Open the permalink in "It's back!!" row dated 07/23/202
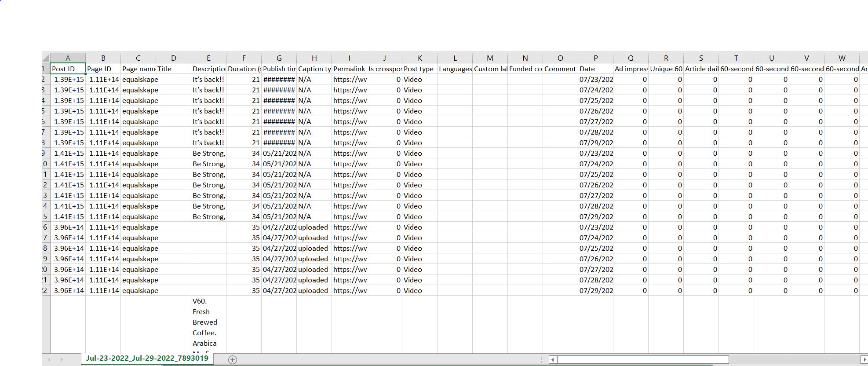868x366 pixels. coord(349,79)
